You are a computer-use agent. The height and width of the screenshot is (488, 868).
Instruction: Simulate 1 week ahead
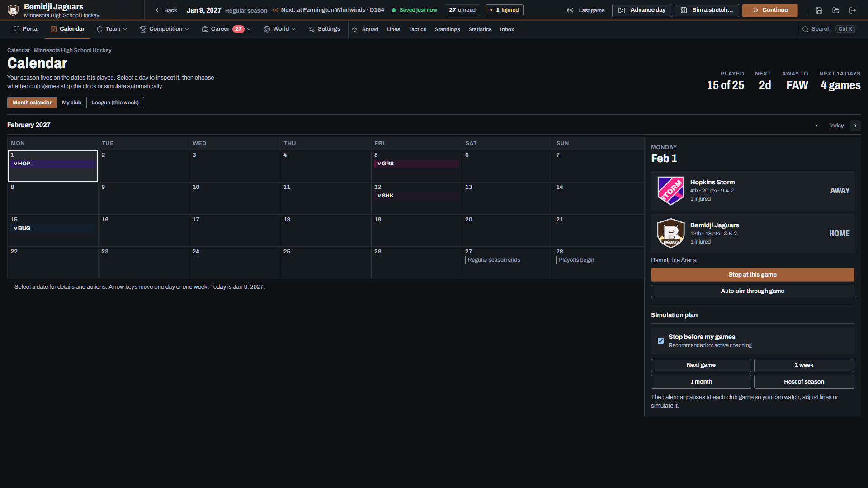click(x=804, y=365)
